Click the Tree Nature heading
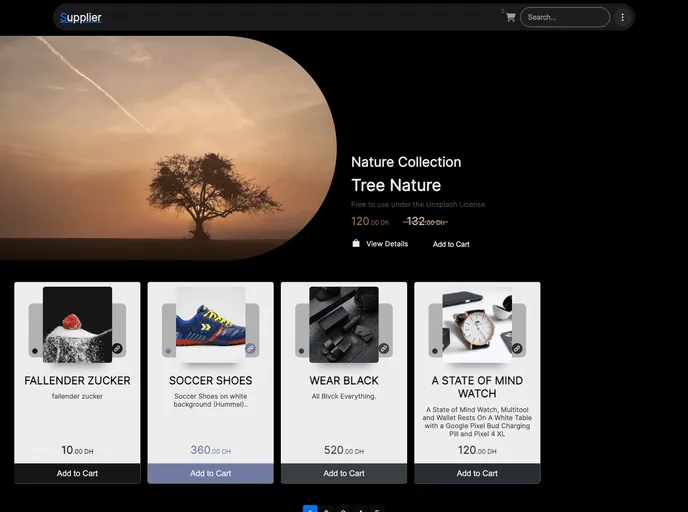Viewport: 688px width, 512px height. click(396, 185)
